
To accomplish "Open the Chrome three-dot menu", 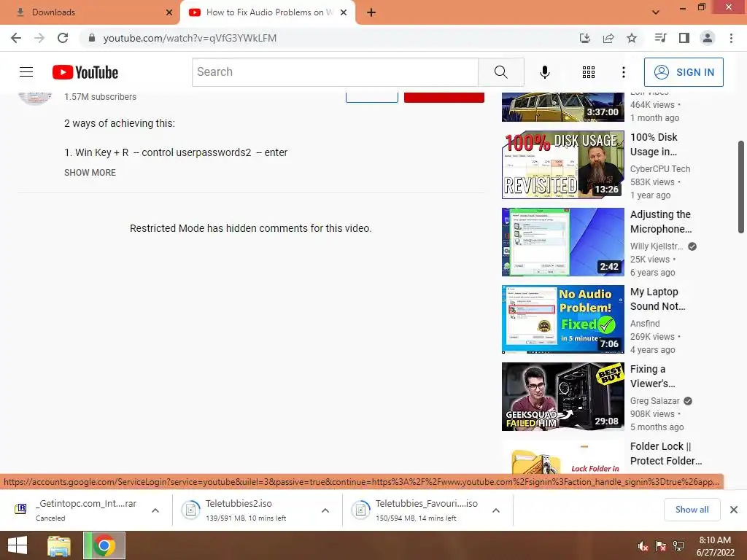I will point(731,38).
